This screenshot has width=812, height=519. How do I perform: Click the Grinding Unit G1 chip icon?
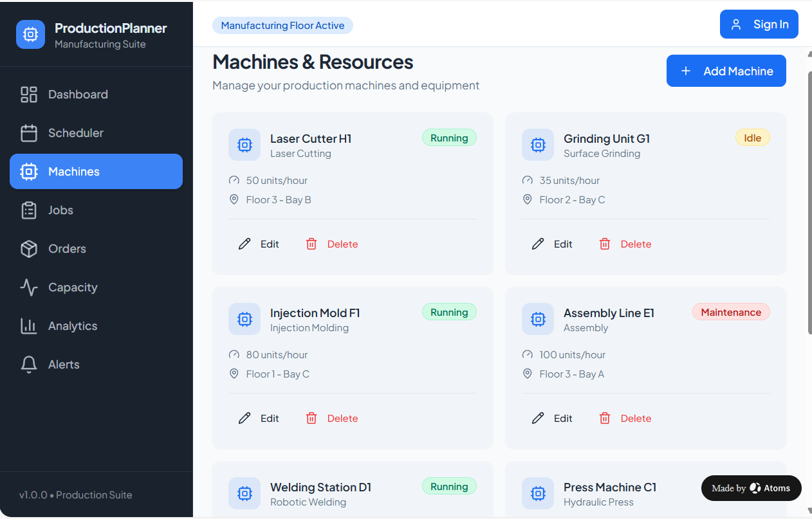click(x=538, y=145)
